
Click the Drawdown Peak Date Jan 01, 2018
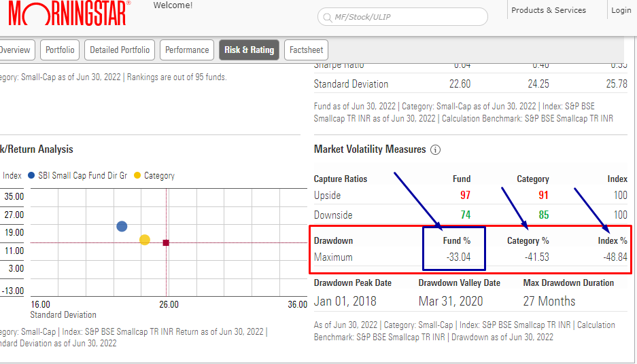tap(345, 302)
